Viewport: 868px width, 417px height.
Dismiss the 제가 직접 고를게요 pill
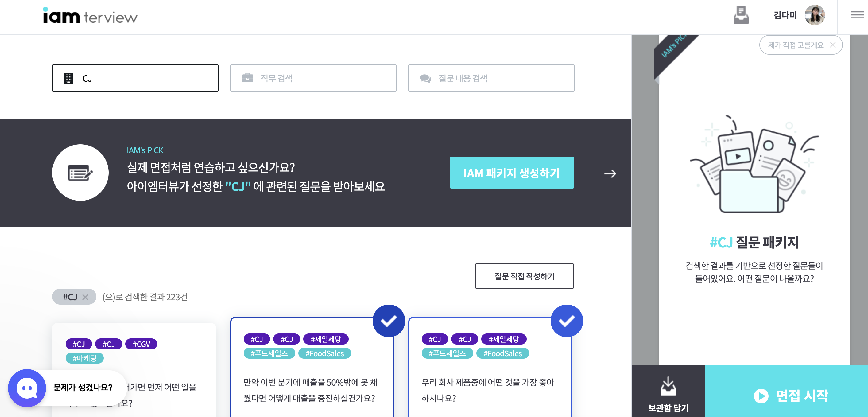[x=833, y=45]
